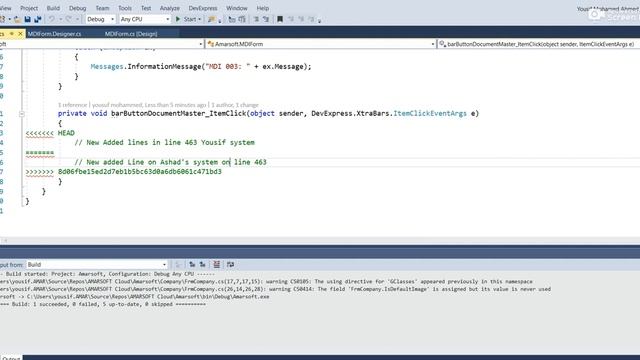Click the Output tab at the bottom

point(11,358)
